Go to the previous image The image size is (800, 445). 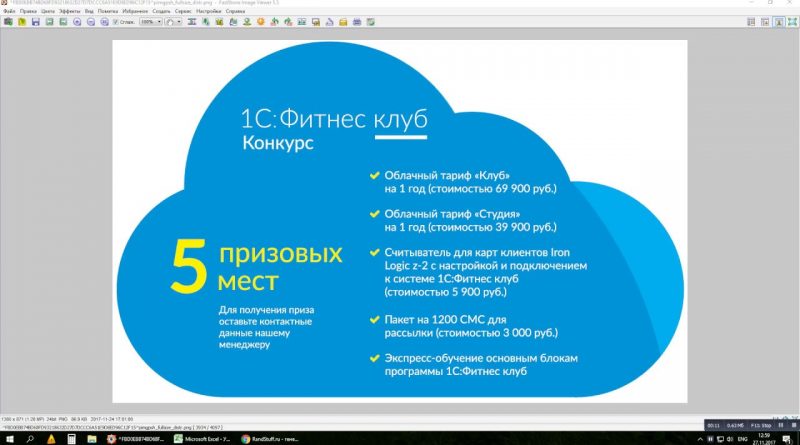coord(49,22)
